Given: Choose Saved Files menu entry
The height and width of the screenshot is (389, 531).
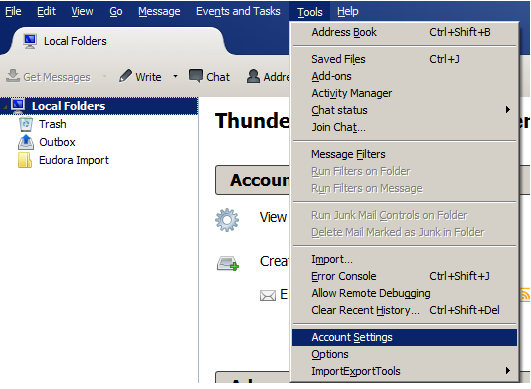Looking at the screenshot, I should click(404, 59).
